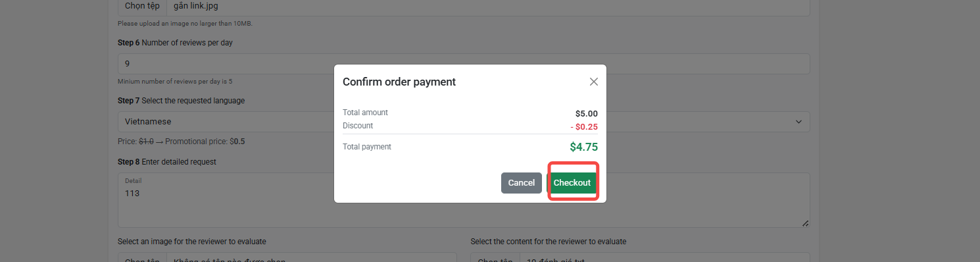This screenshot has width=980, height=262.
Task: Click the Confirm order payment title
Action: pos(399,82)
